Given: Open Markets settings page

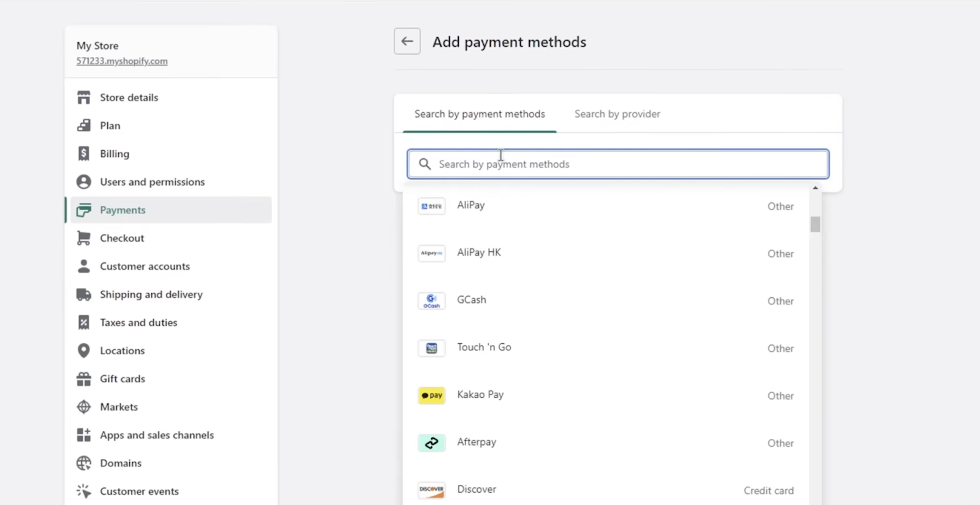Looking at the screenshot, I should (x=171, y=407).
